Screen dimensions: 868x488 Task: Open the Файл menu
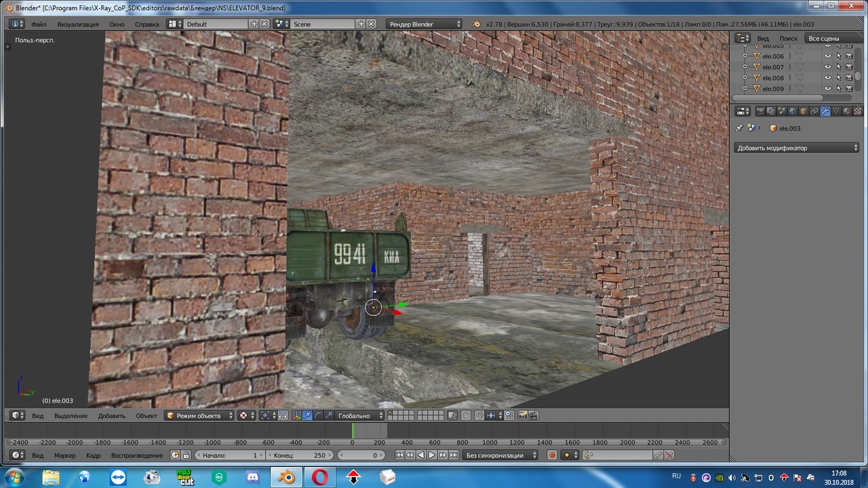(x=39, y=24)
